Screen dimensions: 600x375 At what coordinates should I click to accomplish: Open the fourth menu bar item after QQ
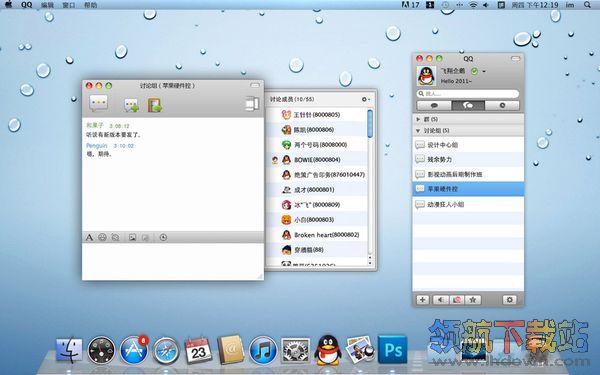point(91,5)
